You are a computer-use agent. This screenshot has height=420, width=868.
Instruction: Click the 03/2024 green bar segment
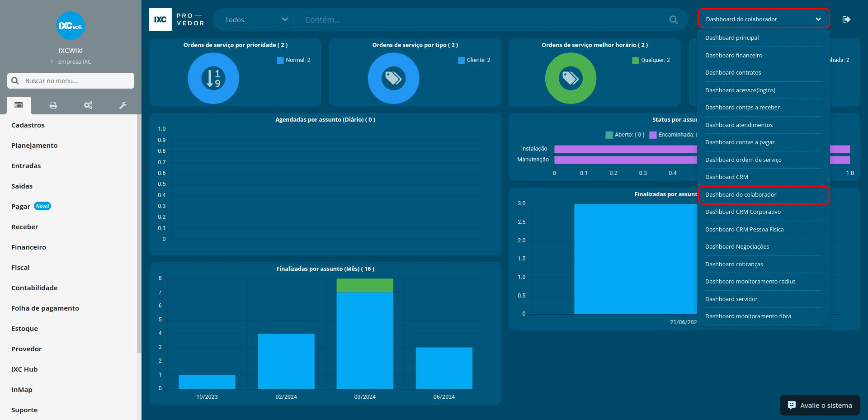tap(365, 285)
